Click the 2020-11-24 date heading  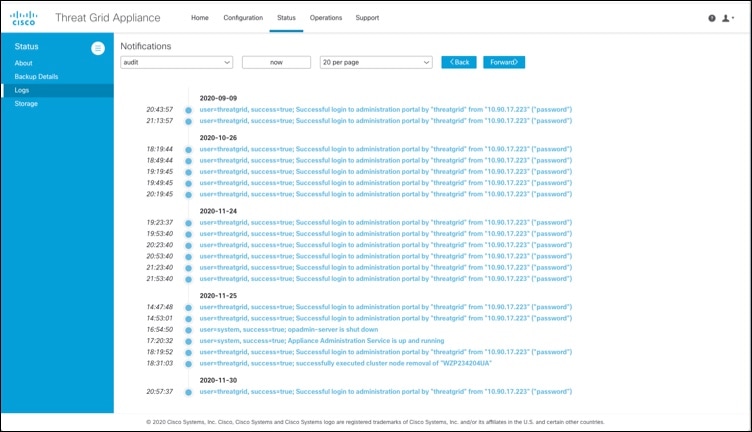pyautogui.click(x=218, y=211)
